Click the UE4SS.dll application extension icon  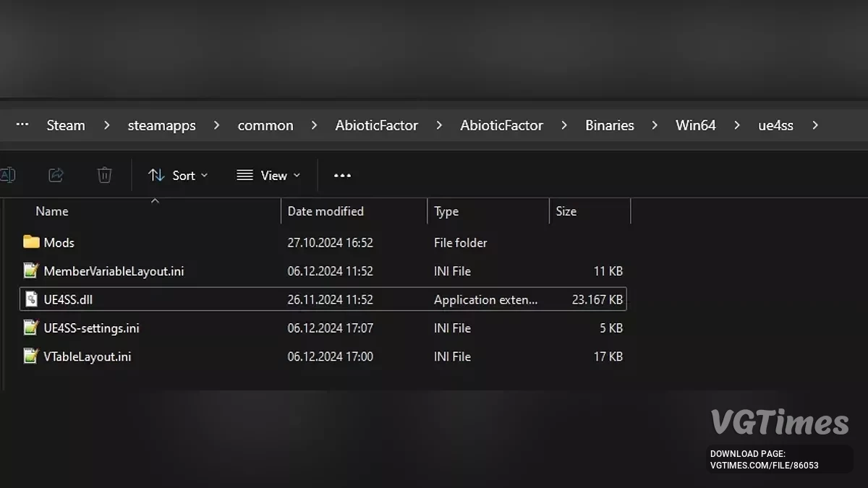click(31, 299)
